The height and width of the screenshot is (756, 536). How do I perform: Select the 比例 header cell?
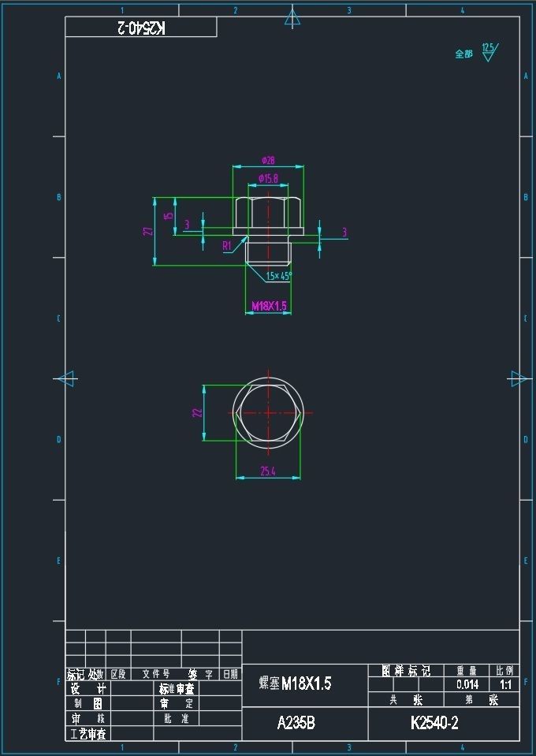[505, 671]
